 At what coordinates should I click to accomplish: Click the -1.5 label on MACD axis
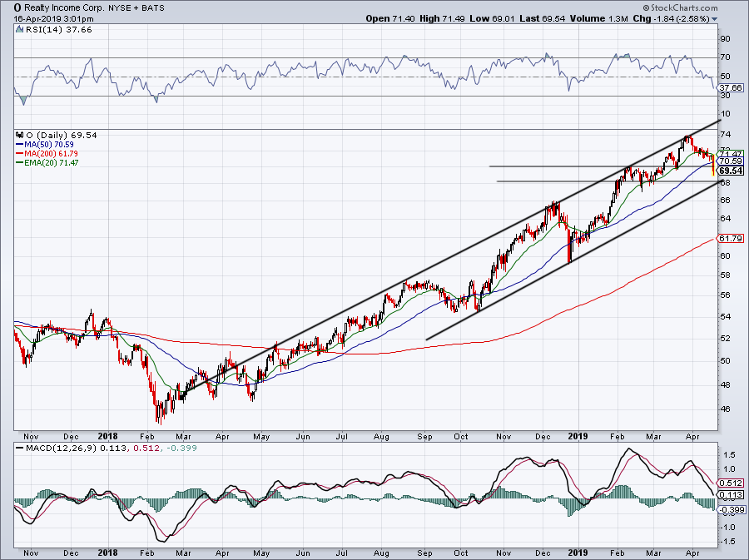(x=727, y=542)
